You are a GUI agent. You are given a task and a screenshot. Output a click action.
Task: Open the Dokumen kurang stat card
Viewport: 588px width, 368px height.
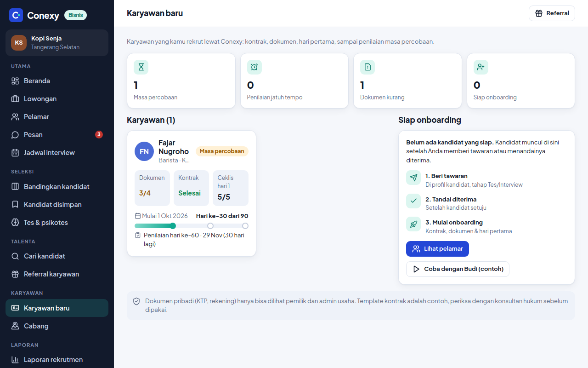click(407, 81)
